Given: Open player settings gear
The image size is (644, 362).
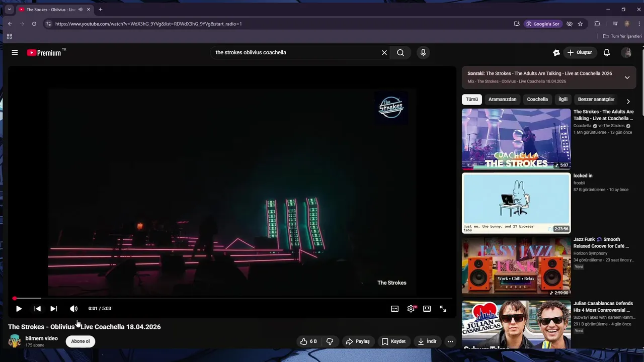Looking at the screenshot, I should click(411, 309).
